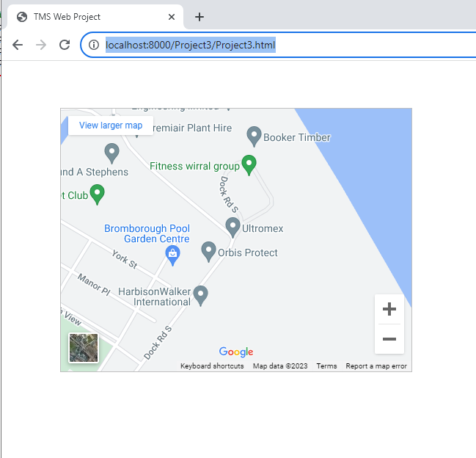This screenshot has height=458, width=476.
Task: Open site information icon in address bar
Action: (94, 45)
